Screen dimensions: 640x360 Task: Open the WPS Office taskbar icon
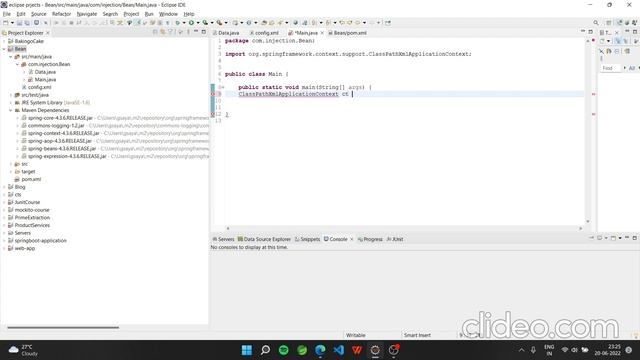coord(357,350)
